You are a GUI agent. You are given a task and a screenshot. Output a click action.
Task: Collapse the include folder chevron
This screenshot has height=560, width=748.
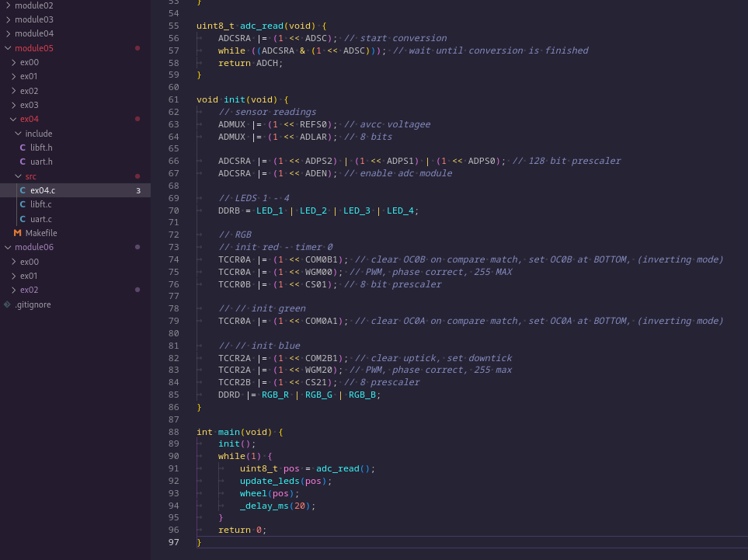pyautogui.click(x=18, y=134)
